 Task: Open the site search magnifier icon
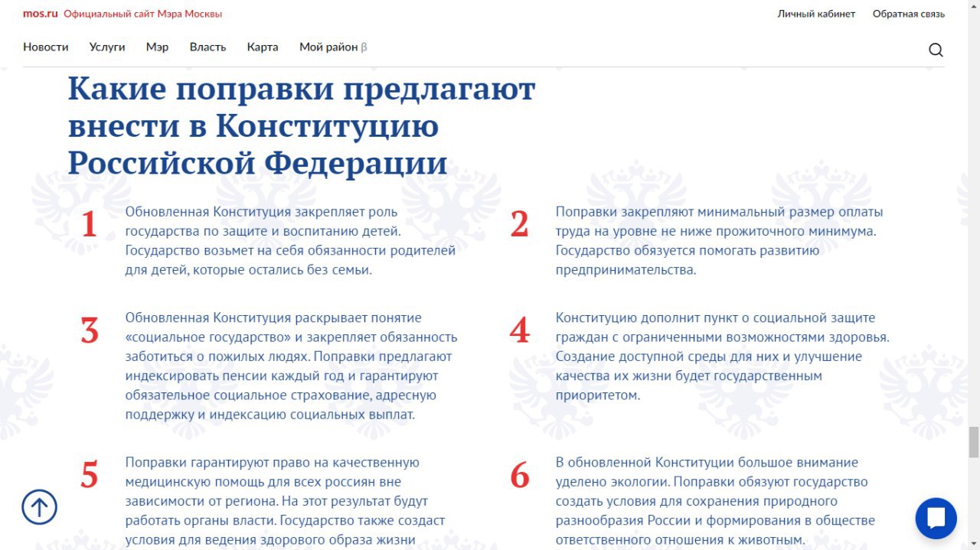tap(936, 50)
